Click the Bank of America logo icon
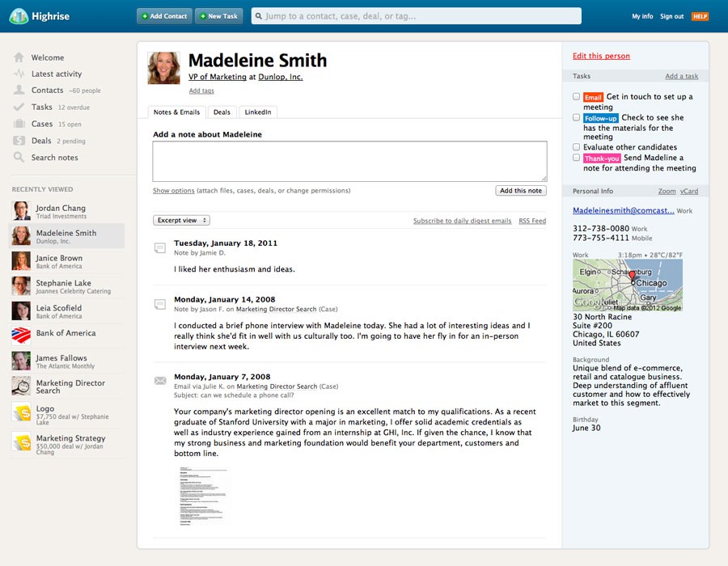728x566 pixels. tap(21, 336)
